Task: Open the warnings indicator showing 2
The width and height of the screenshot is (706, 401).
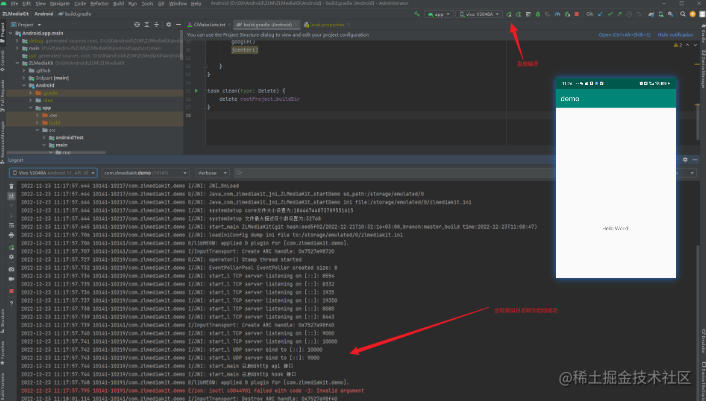Action: pos(678,45)
